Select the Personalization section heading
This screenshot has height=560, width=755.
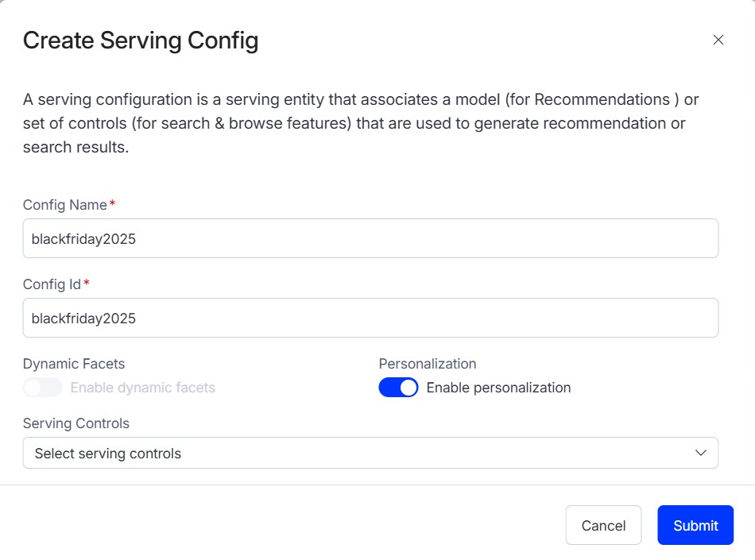pyautogui.click(x=428, y=364)
